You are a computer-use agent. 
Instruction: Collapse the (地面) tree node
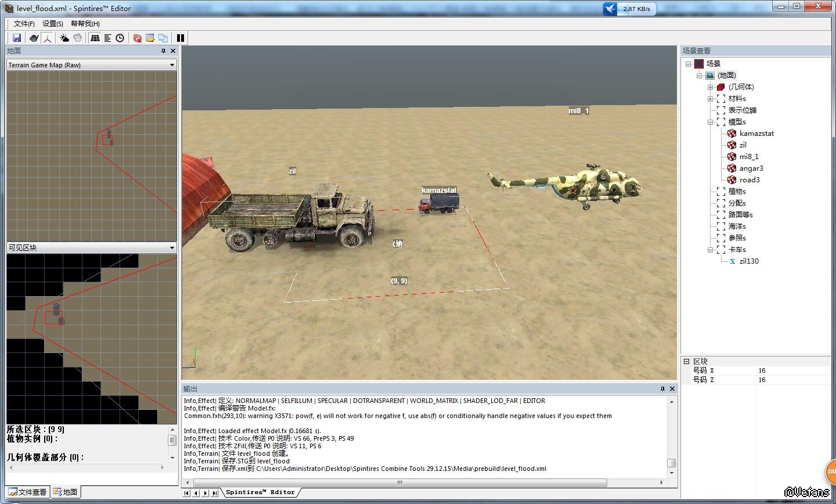(x=700, y=75)
